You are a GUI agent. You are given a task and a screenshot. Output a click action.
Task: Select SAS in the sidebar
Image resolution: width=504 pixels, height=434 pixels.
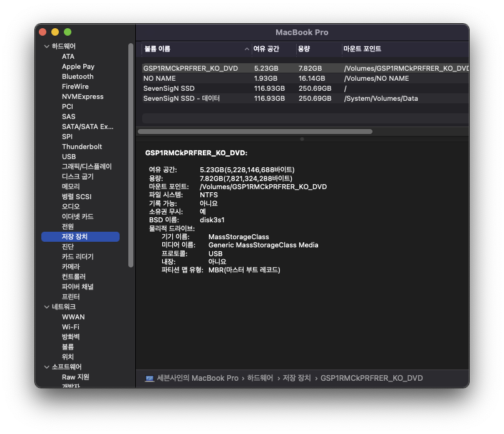pos(68,116)
